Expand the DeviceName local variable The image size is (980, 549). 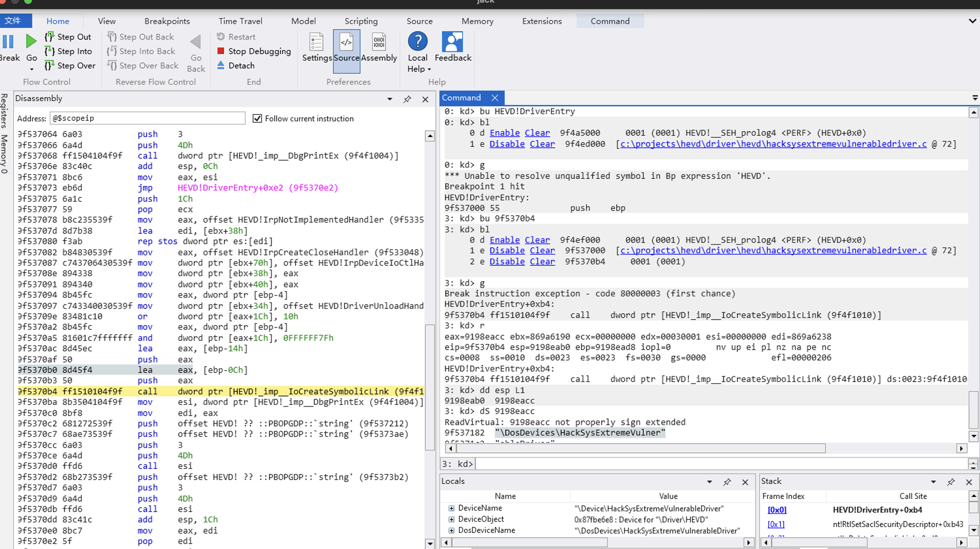451,508
